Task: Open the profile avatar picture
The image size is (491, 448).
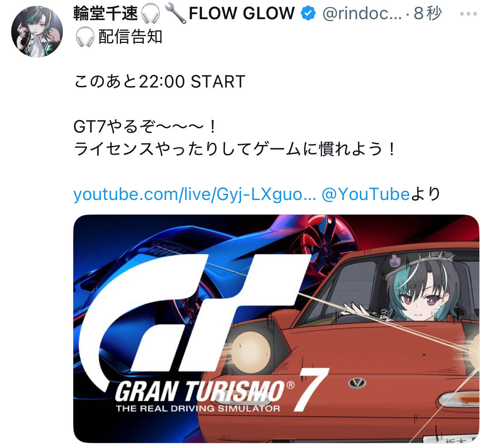Action: (37, 31)
